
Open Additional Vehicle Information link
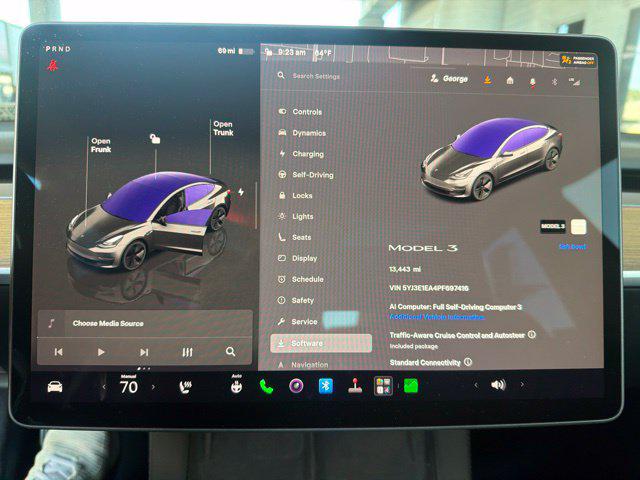pyautogui.click(x=437, y=317)
